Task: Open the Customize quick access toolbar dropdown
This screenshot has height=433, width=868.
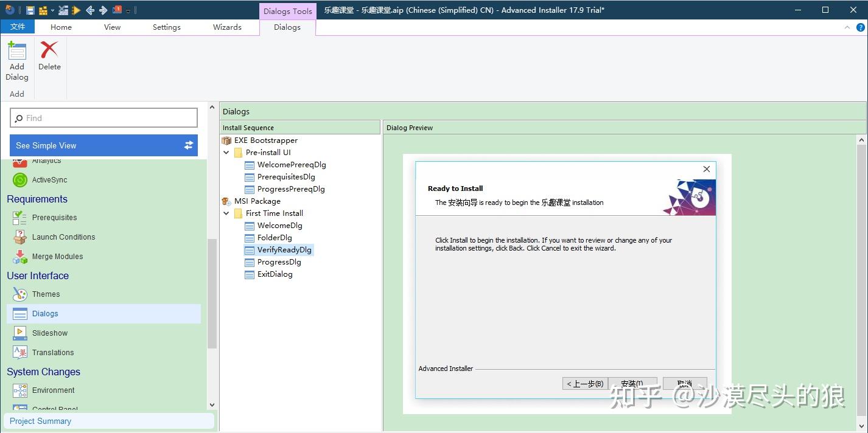Action: [x=128, y=11]
